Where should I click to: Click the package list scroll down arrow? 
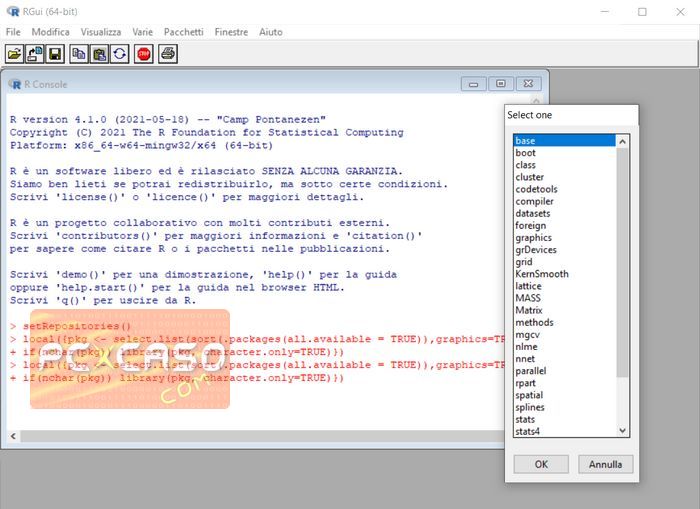[x=622, y=430]
